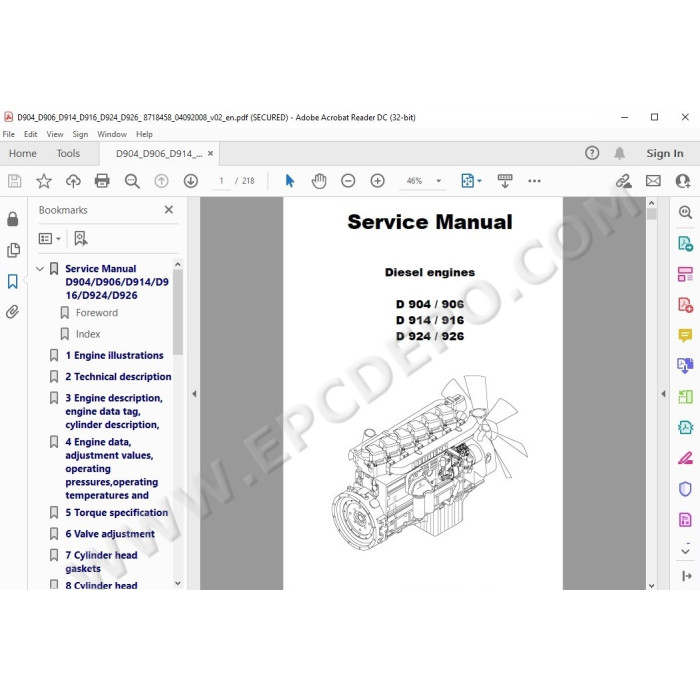Jump to 2 Technical description bookmark

[x=118, y=377]
